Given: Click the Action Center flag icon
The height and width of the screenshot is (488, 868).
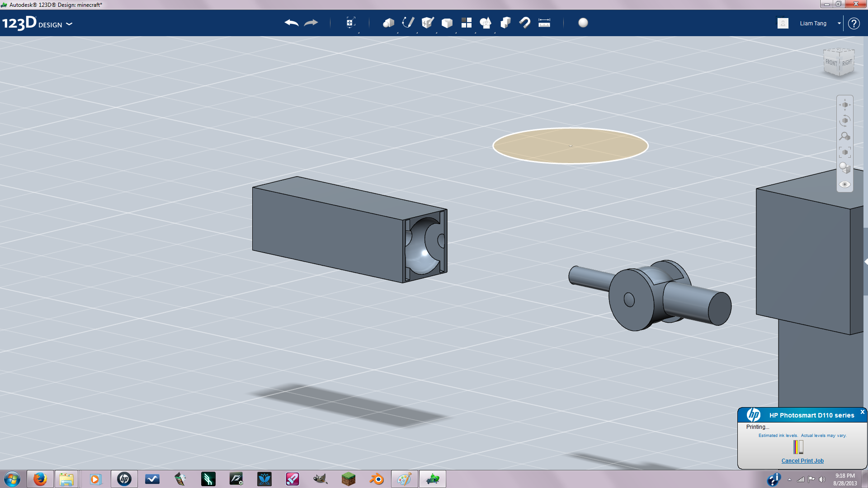Looking at the screenshot, I should pos(811,479).
